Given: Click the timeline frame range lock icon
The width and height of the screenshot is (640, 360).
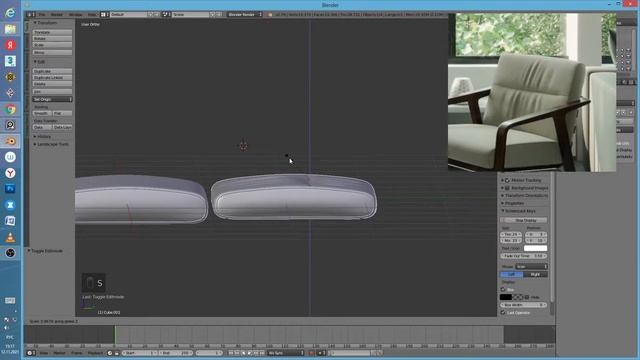Looking at the screenshot, I should (x=116, y=353).
